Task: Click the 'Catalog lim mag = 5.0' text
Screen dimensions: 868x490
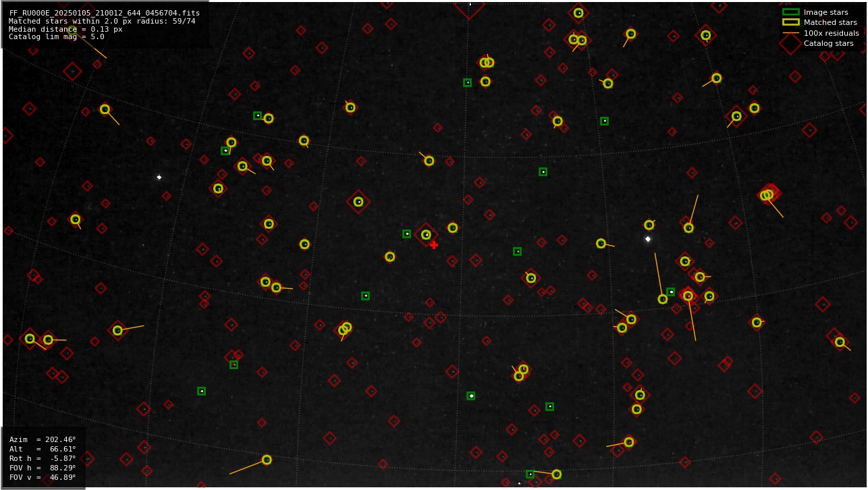Action: click(57, 37)
